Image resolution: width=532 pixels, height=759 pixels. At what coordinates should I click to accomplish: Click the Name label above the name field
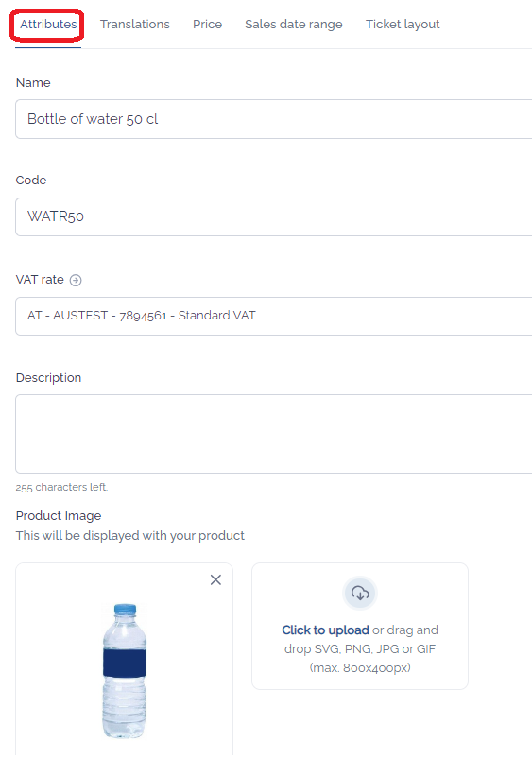(x=33, y=83)
